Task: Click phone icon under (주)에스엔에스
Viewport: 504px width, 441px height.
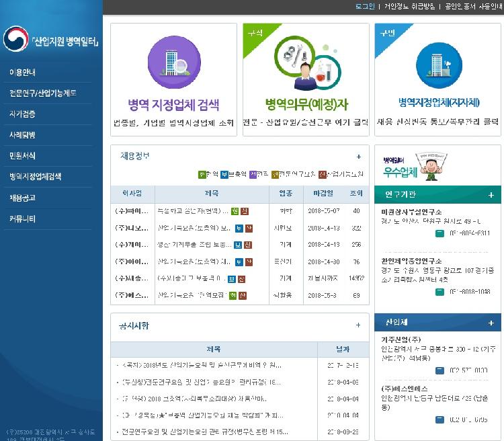Action: [439, 420]
